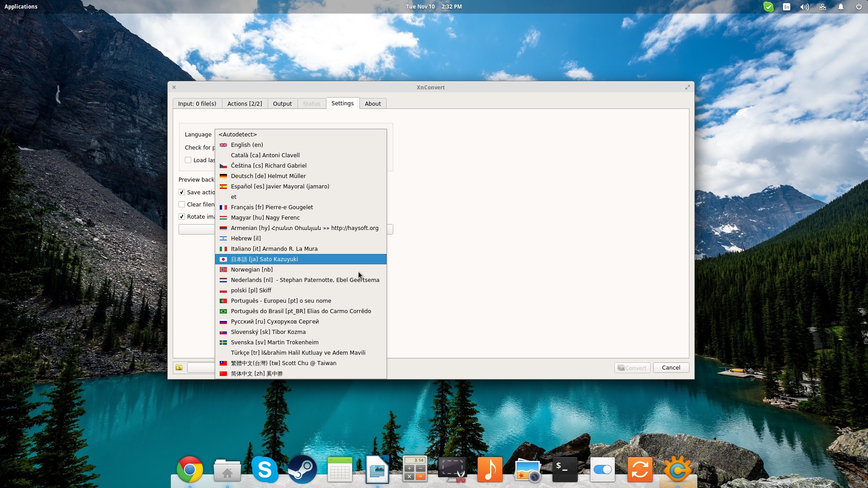Screen dimensions: 868x488
Task: Open the network indicator in top panel
Action: (823, 7)
